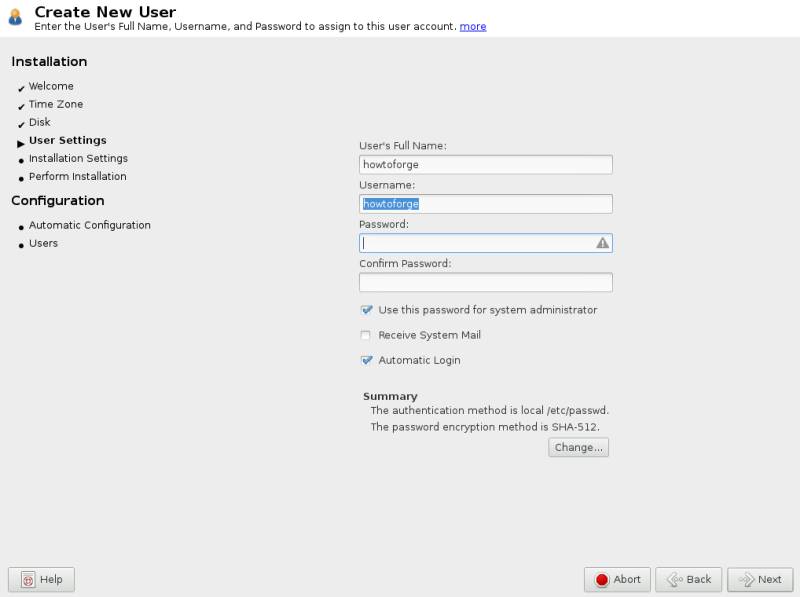Viewport: 800px width, 597px height.
Task: Focus the Confirm Password field
Action: pos(486,283)
